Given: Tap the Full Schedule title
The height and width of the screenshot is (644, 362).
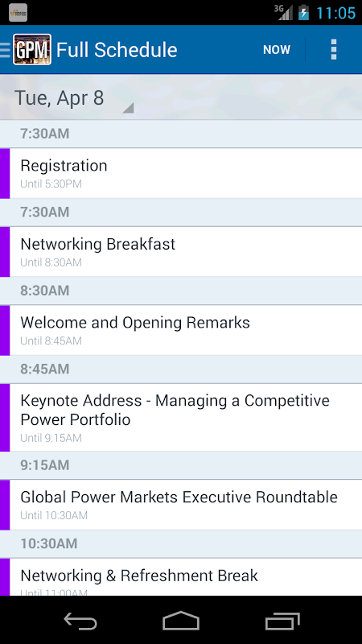Looking at the screenshot, I should coord(117,50).
